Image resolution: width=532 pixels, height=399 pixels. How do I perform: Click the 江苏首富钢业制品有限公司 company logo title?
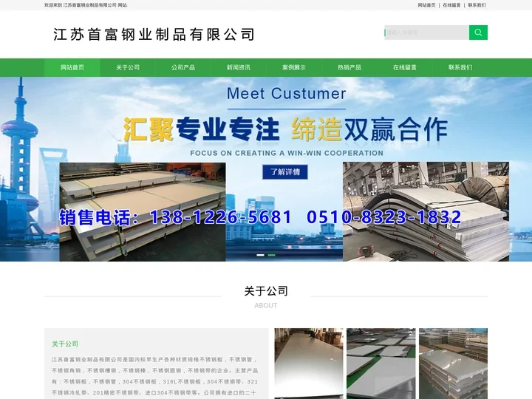tap(154, 35)
